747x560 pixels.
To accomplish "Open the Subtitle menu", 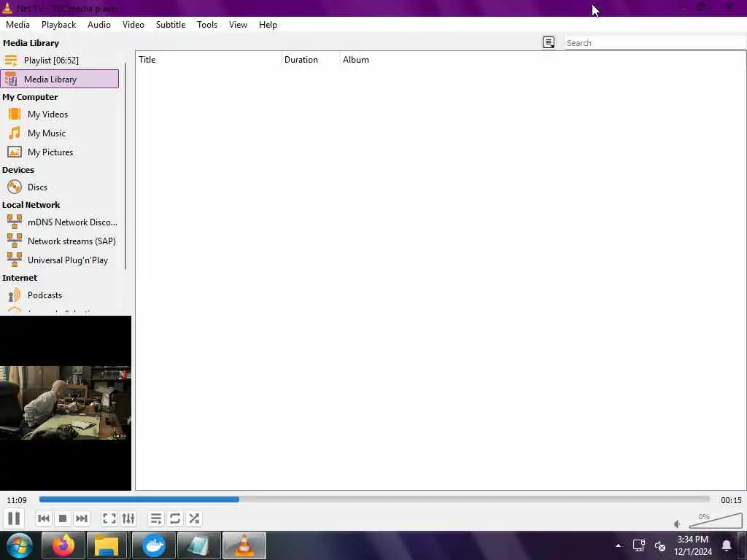I will pyautogui.click(x=171, y=24).
